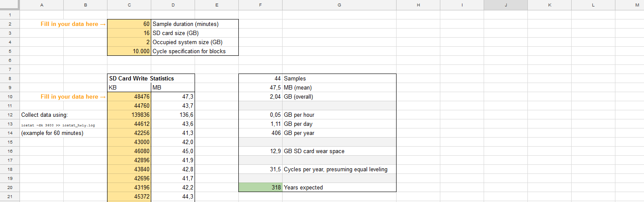Select column header G

339,5
